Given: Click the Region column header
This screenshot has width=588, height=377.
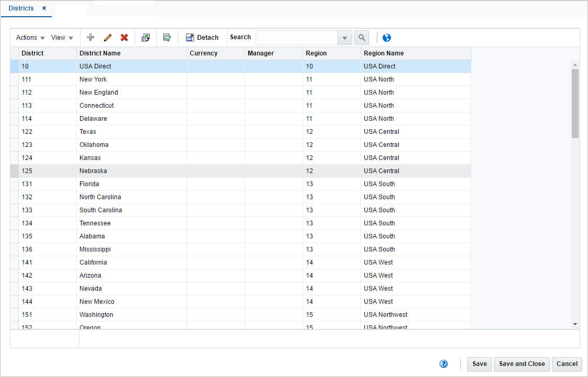Looking at the screenshot, I should 331,53.
